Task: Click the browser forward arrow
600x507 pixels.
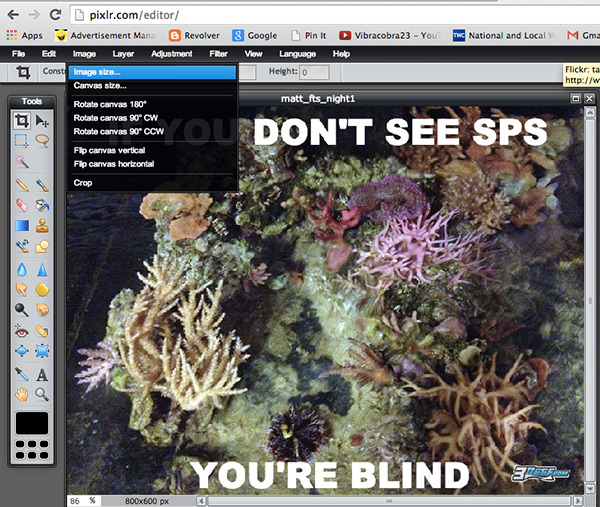Action: coord(34,15)
